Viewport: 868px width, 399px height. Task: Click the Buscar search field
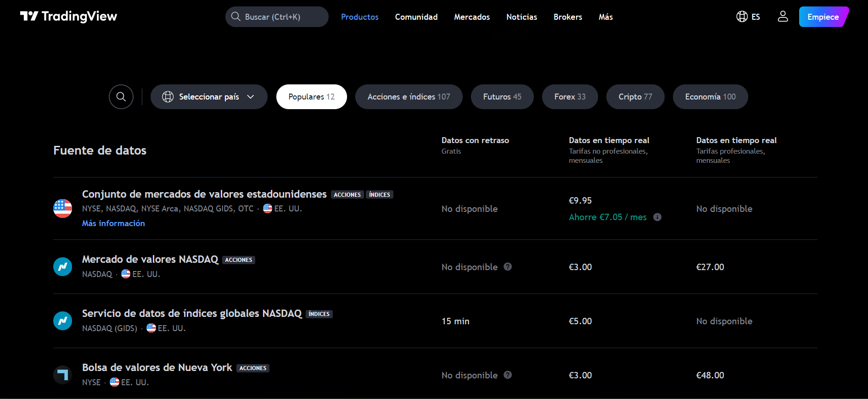point(277,17)
